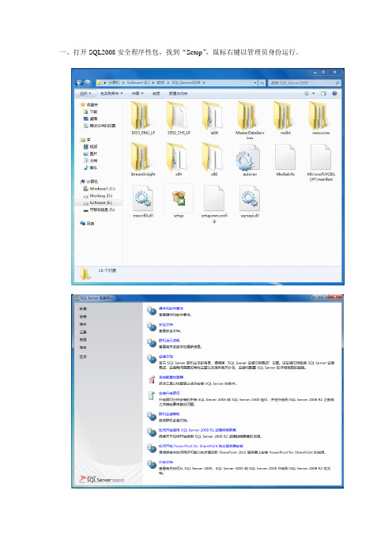Image resolution: width=392 pixels, height=555 pixels.
Task: Switch to 选项 (Options) page in Installation Center
Action: pyautogui.click(x=83, y=357)
